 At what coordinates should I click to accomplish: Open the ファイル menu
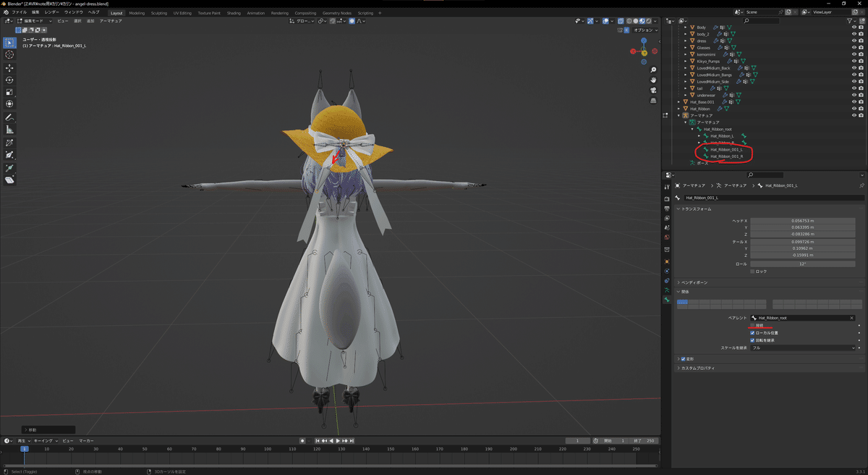pyautogui.click(x=19, y=12)
